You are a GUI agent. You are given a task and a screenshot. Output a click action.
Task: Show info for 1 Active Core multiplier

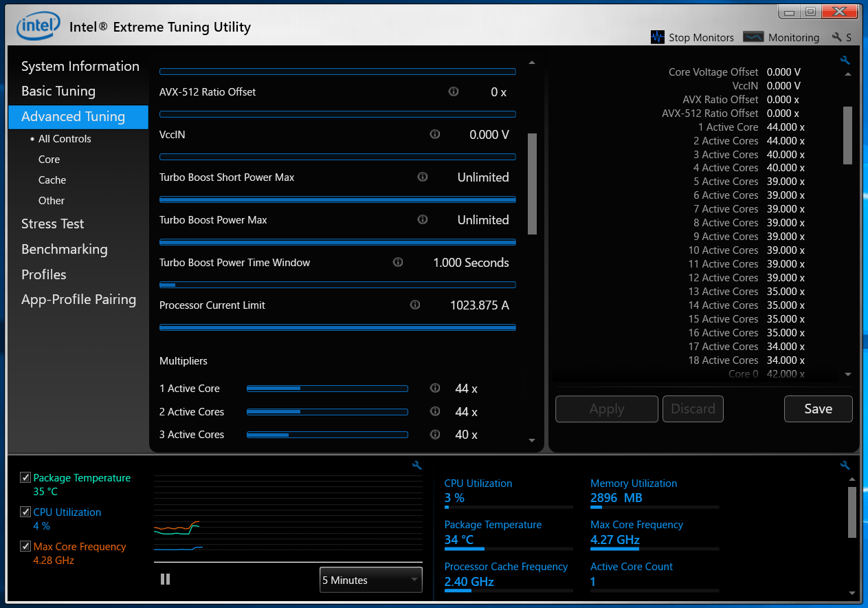[435, 388]
